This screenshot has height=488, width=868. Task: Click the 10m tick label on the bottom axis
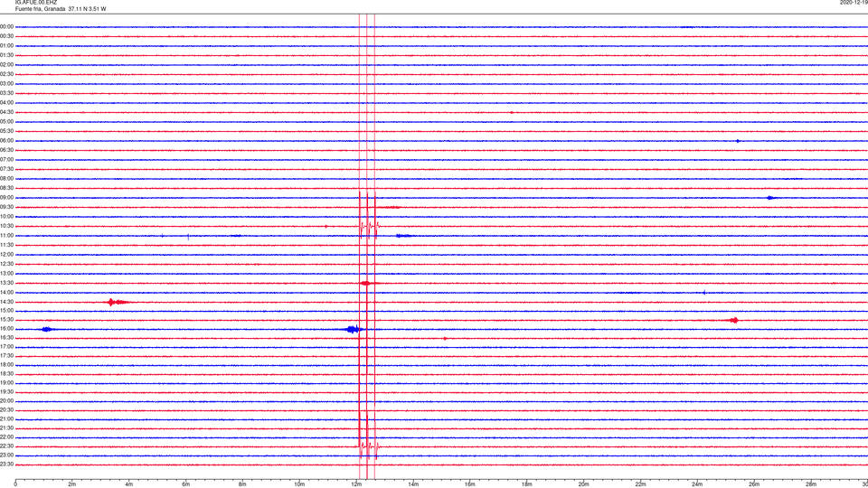pyautogui.click(x=299, y=484)
